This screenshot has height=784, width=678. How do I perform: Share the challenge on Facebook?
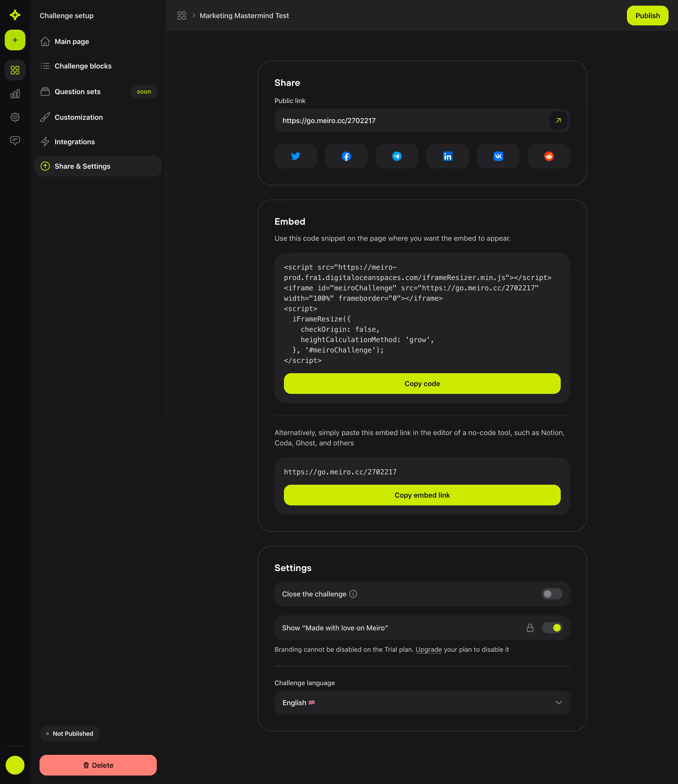click(x=346, y=156)
